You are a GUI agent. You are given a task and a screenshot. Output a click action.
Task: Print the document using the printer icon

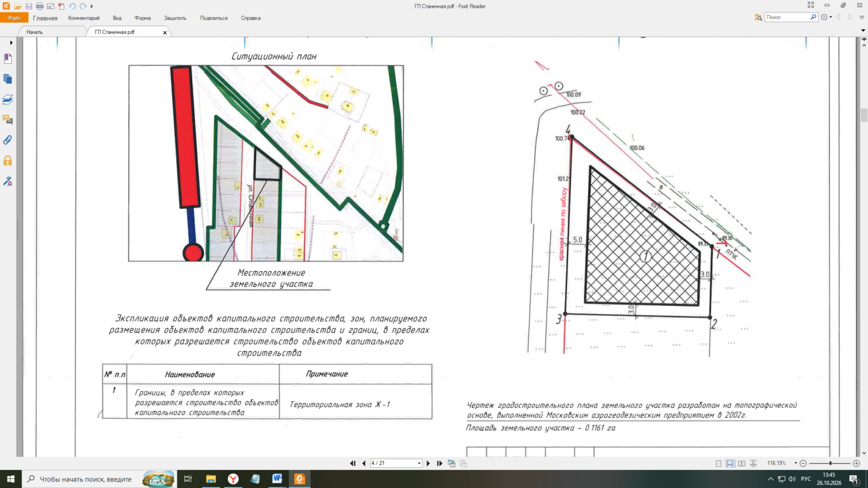click(x=39, y=6)
